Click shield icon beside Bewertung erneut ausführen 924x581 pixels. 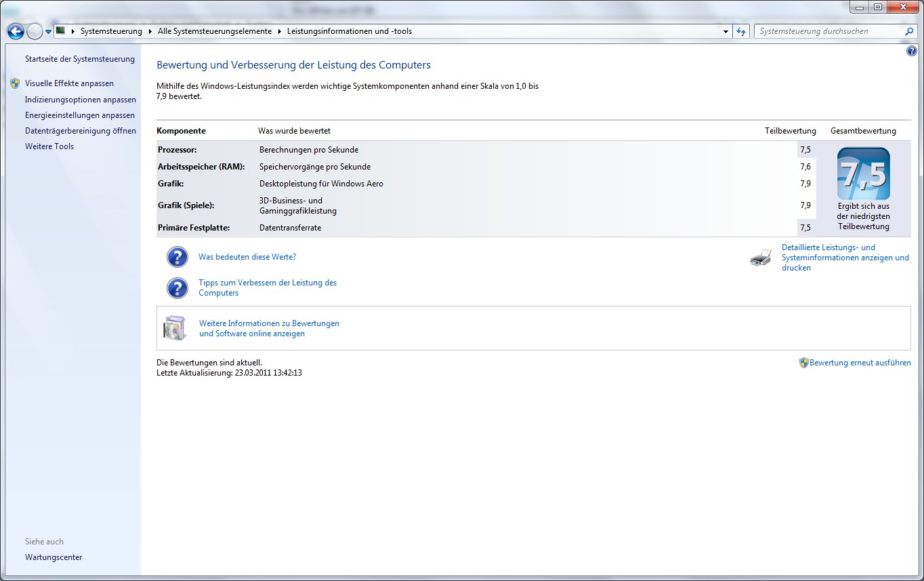[x=804, y=363]
